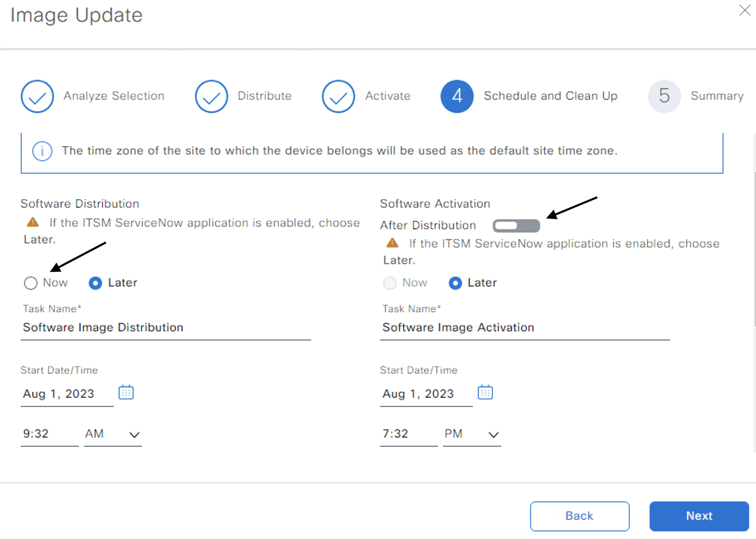This screenshot has width=756, height=539.
Task: Select Now for Software Distribution
Action: [x=31, y=283]
